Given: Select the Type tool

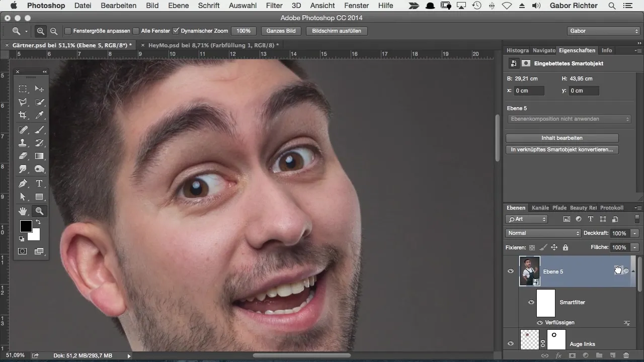Looking at the screenshot, I should (x=39, y=184).
